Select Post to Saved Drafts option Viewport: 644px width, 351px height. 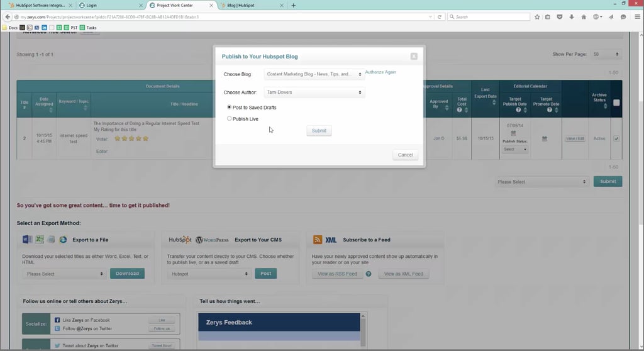click(x=229, y=107)
